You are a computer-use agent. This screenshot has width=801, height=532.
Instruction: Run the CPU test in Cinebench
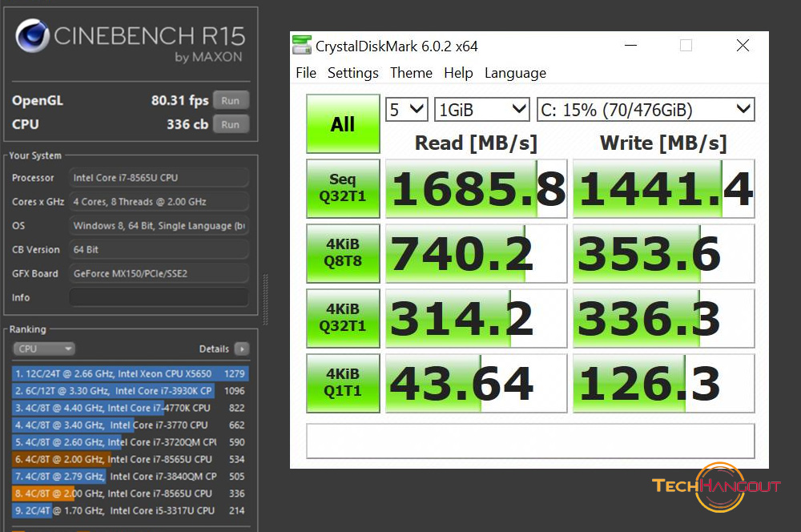coord(231,124)
